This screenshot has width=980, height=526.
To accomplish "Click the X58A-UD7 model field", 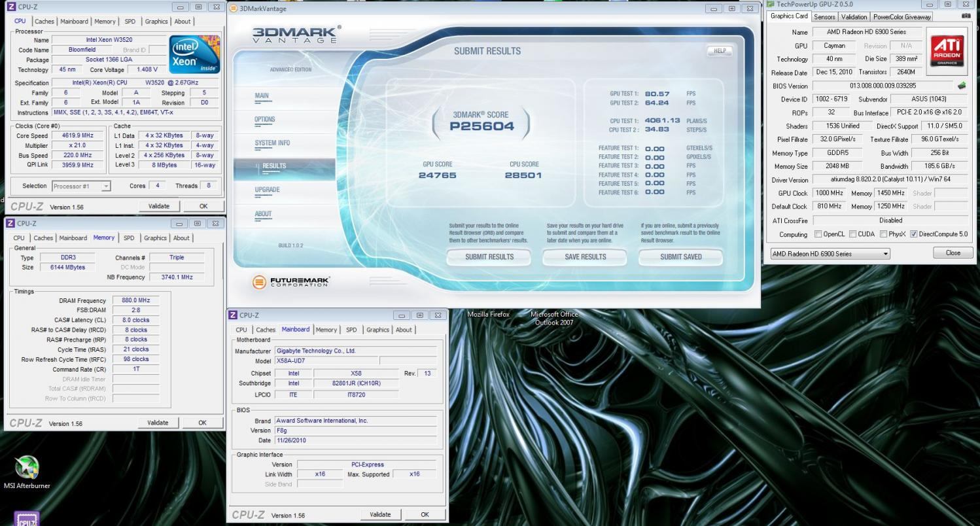I will pyautogui.click(x=326, y=361).
